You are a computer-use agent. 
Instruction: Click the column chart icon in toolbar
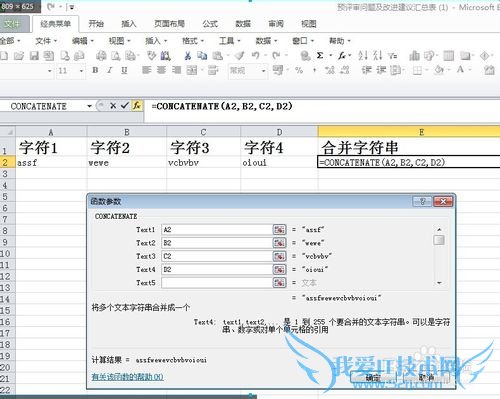414,56
